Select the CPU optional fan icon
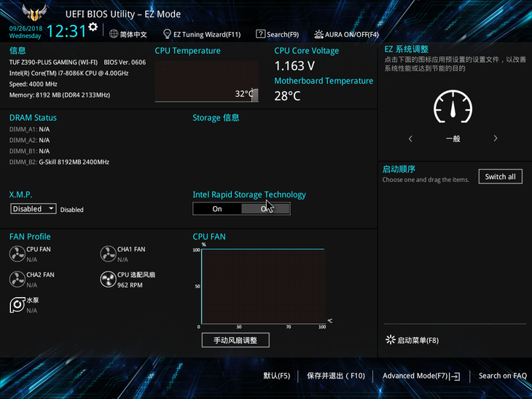 (x=109, y=280)
